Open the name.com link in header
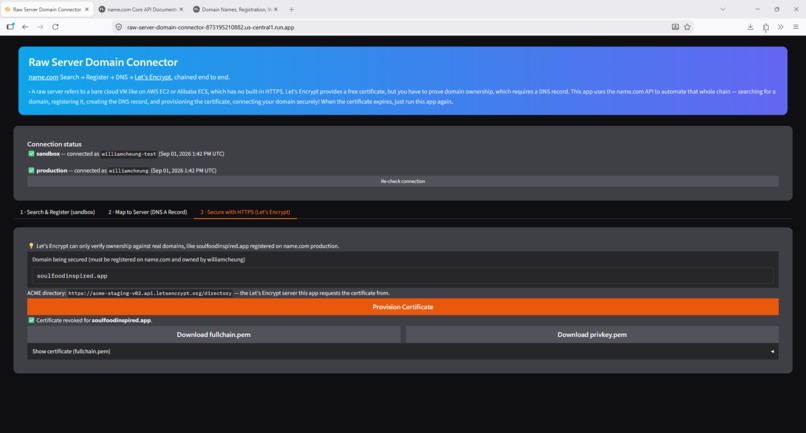Screen dimensions: 806x433 (43, 77)
